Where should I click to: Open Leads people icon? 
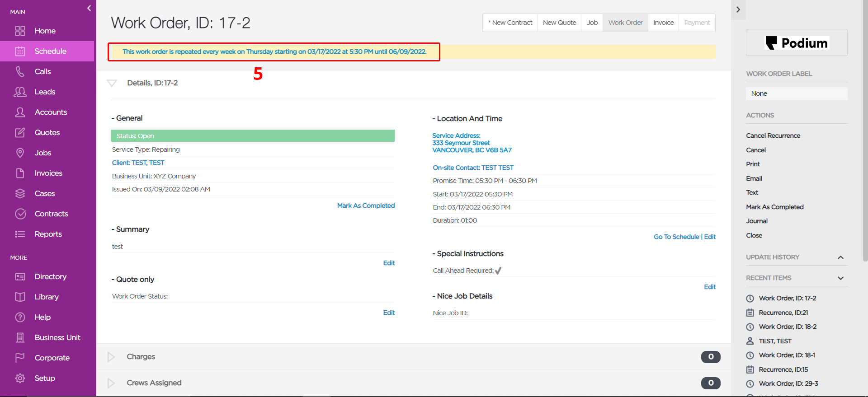(20, 92)
